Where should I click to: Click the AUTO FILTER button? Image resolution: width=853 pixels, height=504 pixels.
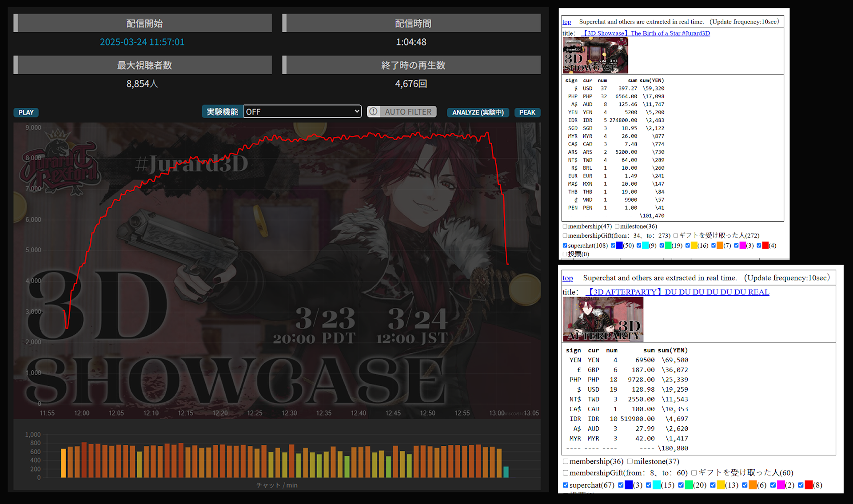click(x=402, y=112)
